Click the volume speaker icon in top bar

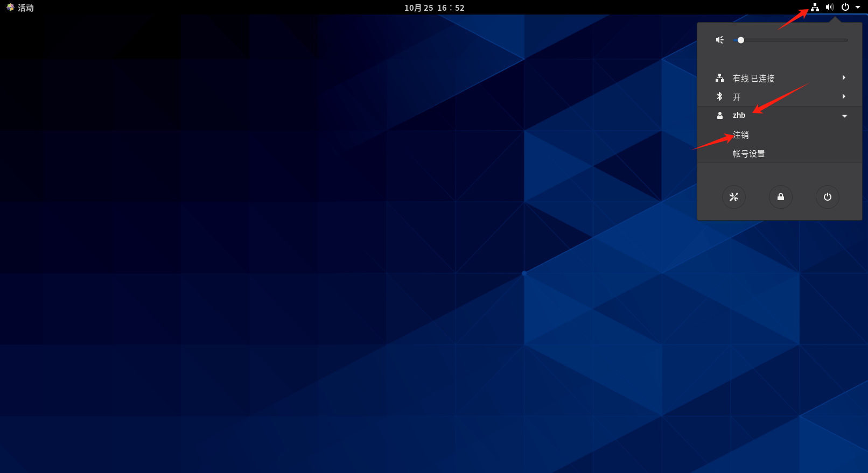tap(830, 8)
